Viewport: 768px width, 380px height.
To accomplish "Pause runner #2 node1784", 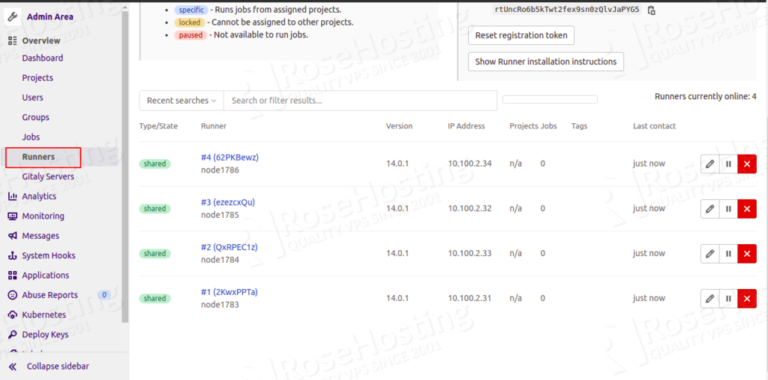I will (728, 254).
